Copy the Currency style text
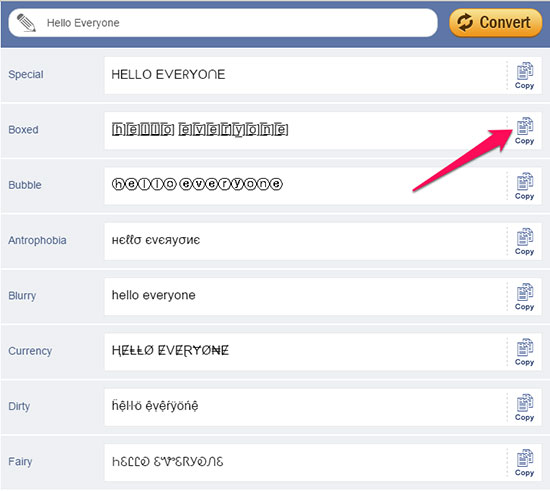 (x=524, y=352)
